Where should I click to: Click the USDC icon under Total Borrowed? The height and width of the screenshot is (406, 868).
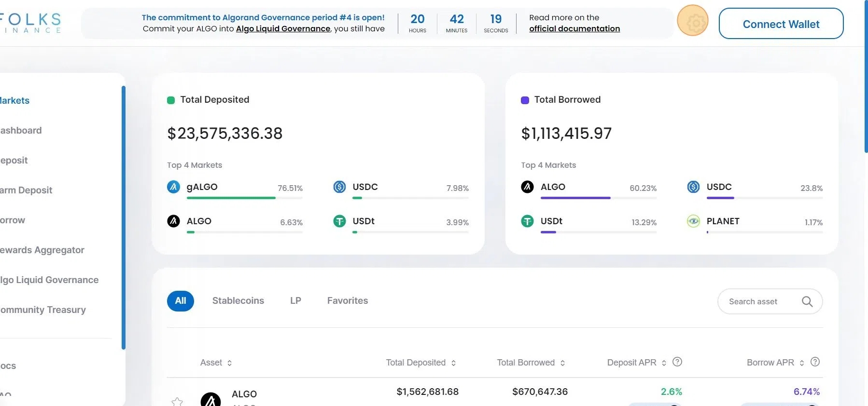pos(693,187)
